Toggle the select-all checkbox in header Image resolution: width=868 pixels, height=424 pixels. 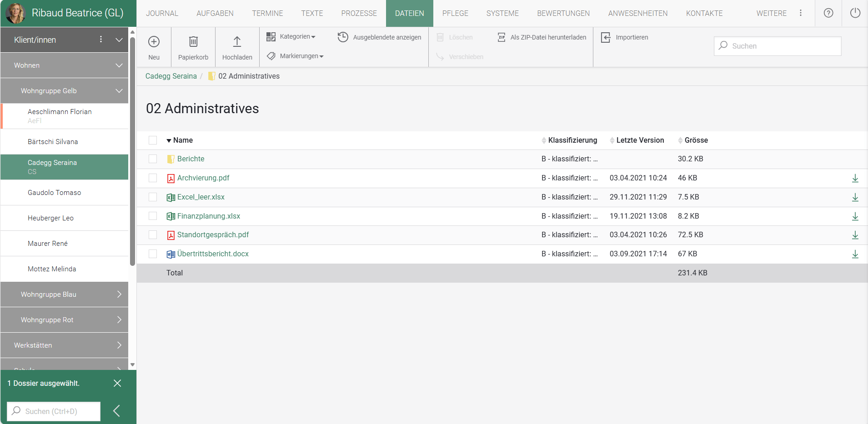[x=153, y=140]
